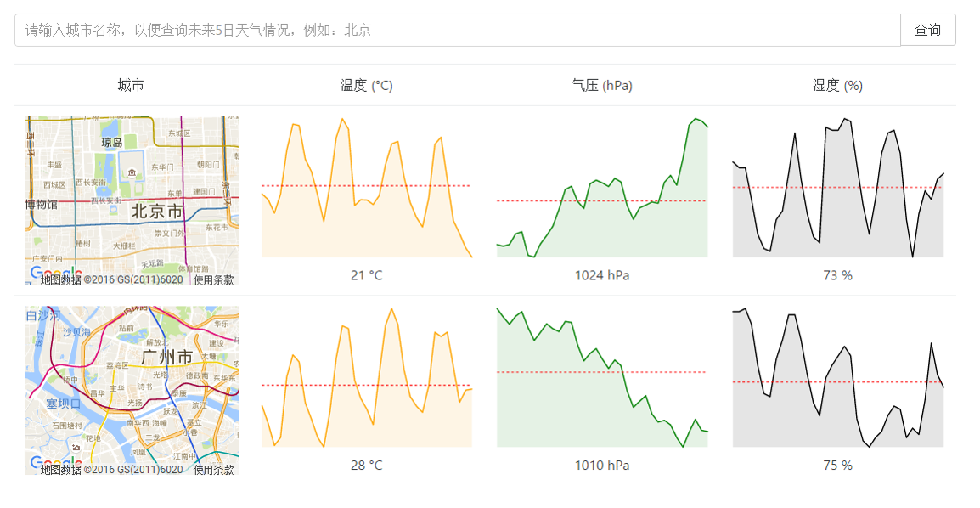The height and width of the screenshot is (508, 980).
Task: Select the 温度 (°C) column header
Action: tap(366, 86)
